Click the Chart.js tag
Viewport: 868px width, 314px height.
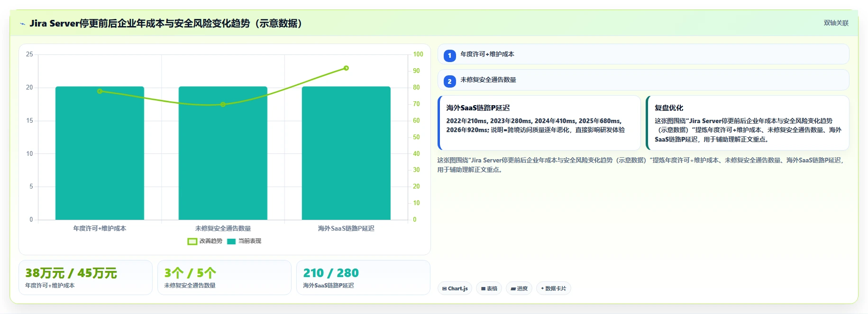[x=455, y=288]
